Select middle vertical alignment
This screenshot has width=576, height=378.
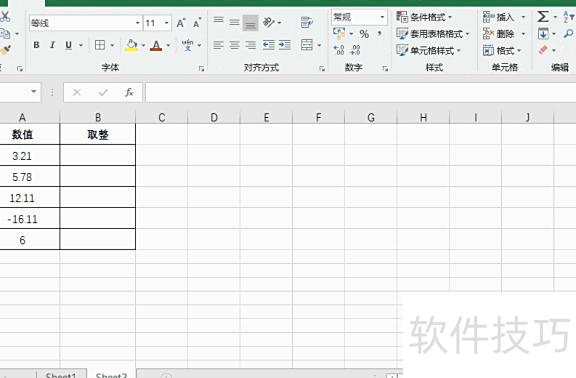tap(234, 23)
